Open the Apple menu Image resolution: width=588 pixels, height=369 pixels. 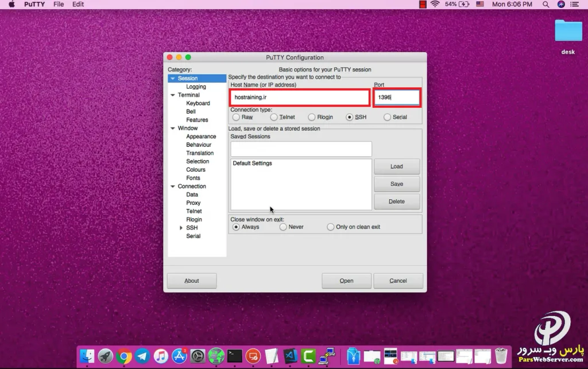click(x=11, y=4)
